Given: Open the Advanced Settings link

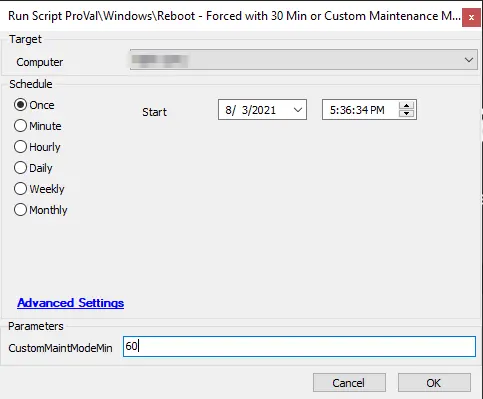Looking at the screenshot, I should [x=71, y=303].
